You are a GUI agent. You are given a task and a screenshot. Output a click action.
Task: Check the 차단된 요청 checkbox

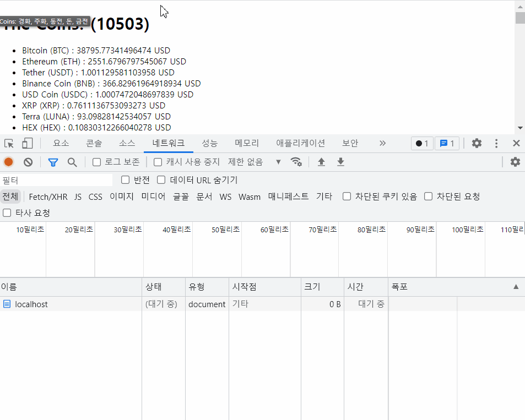(x=428, y=197)
